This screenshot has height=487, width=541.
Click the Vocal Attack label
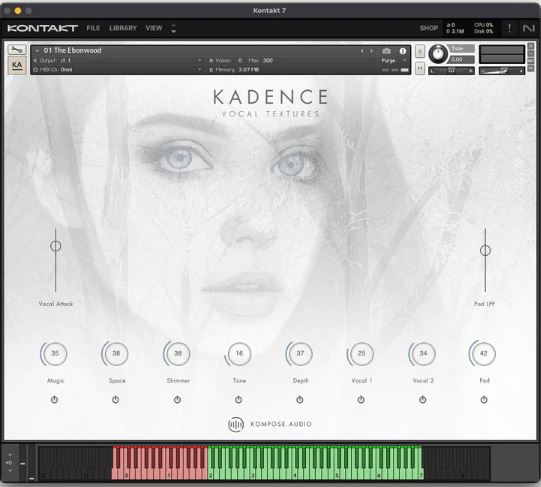click(56, 304)
